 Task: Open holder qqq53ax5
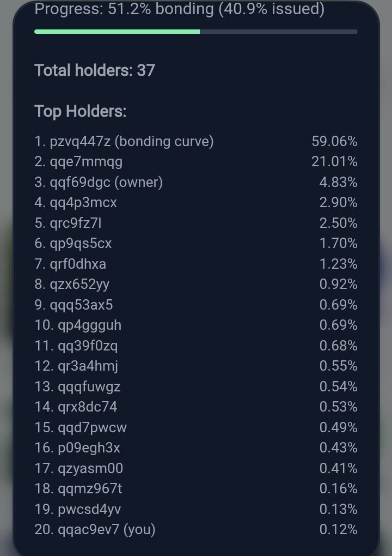(x=196, y=305)
